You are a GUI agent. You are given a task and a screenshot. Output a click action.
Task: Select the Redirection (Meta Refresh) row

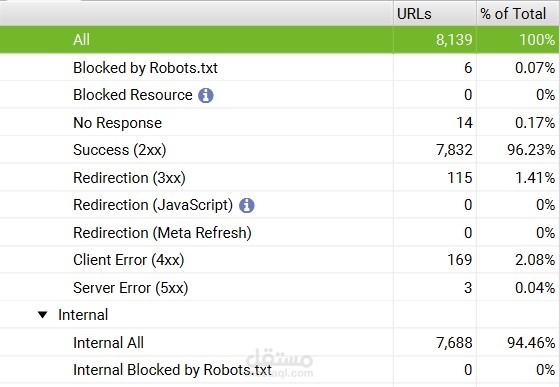pos(279,232)
